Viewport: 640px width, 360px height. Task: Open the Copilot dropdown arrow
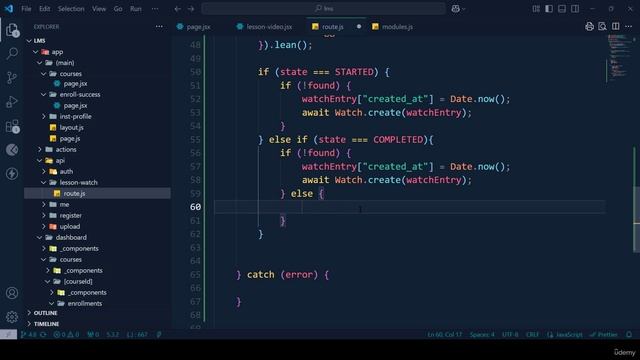click(464, 9)
